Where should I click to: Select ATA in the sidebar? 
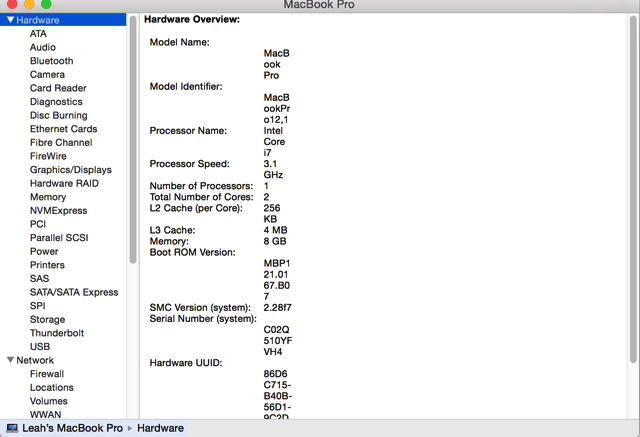38,33
